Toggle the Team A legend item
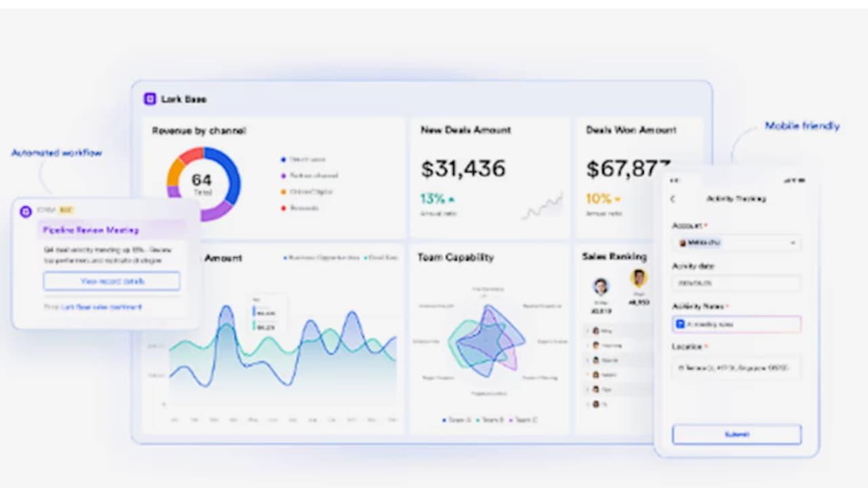 pos(456,420)
